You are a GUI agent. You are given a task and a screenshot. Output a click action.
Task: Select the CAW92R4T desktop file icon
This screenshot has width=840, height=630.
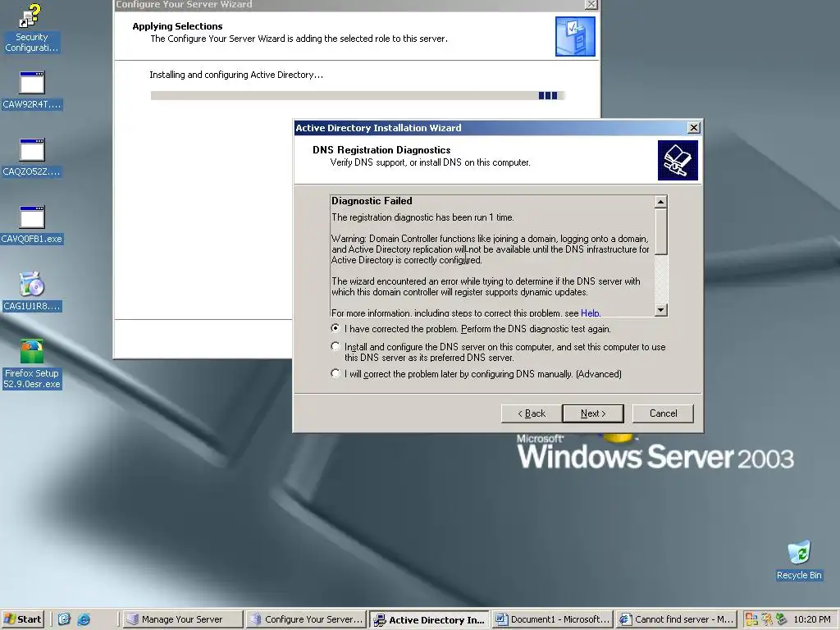point(32,90)
